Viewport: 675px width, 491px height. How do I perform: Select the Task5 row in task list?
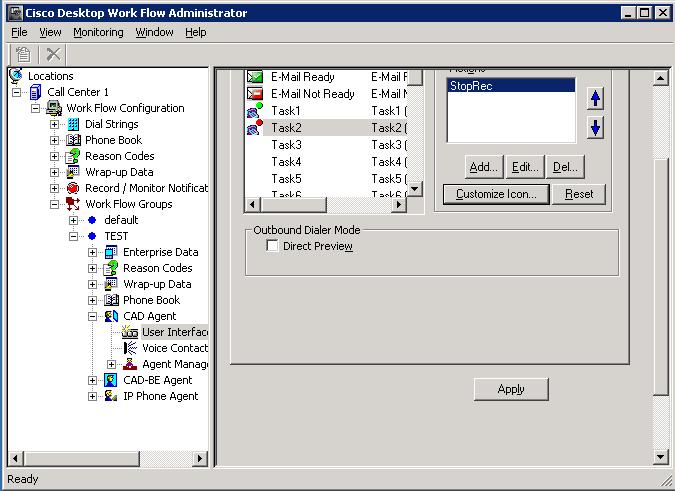pyautogui.click(x=326, y=179)
